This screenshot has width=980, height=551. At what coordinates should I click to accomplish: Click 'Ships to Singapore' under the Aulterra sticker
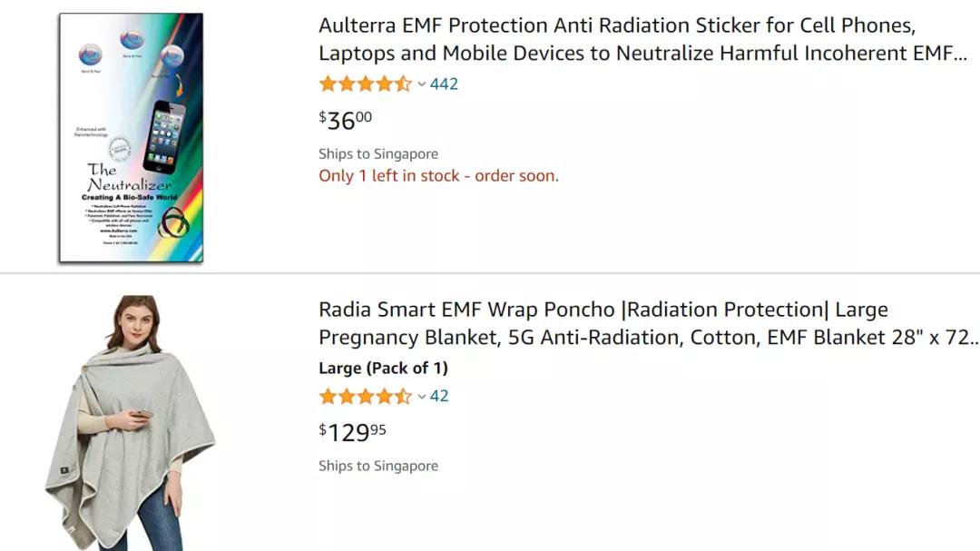378,153
